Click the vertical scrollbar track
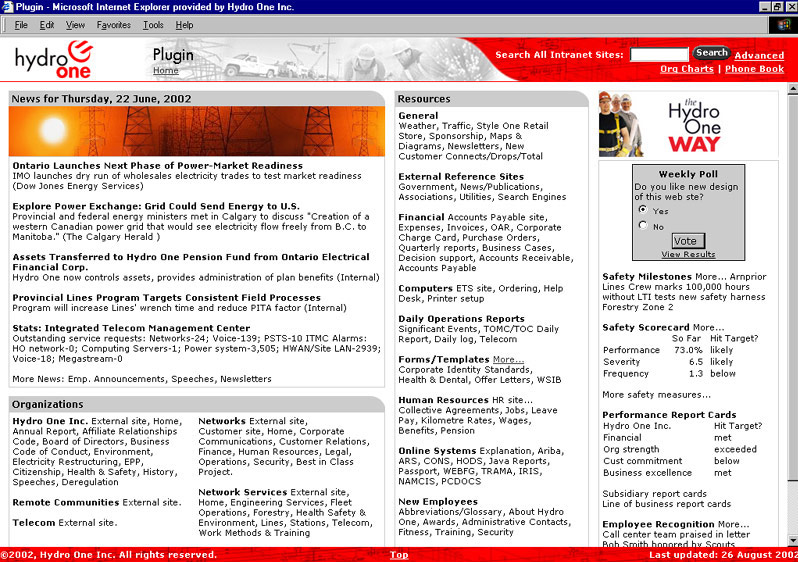This screenshot has height=562, width=798. pyautogui.click(x=792, y=509)
